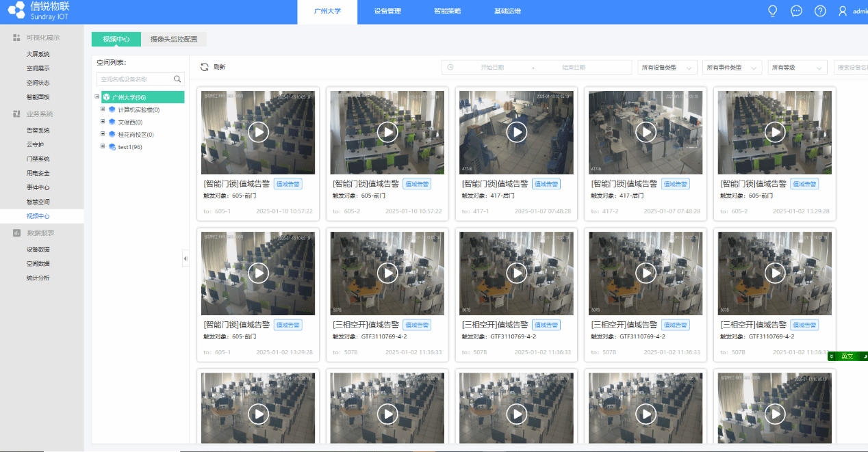The image size is (868, 452).
Task: Expand the 计算机实验楼(0) tree node
Action: (x=103, y=109)
